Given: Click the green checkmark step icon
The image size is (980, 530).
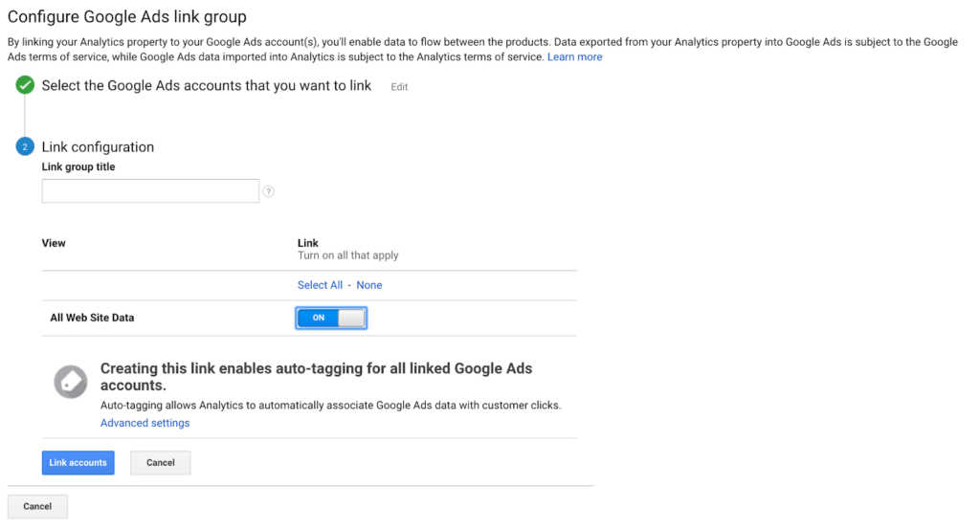Looking at the screenshot, I should tap(25, 85).
